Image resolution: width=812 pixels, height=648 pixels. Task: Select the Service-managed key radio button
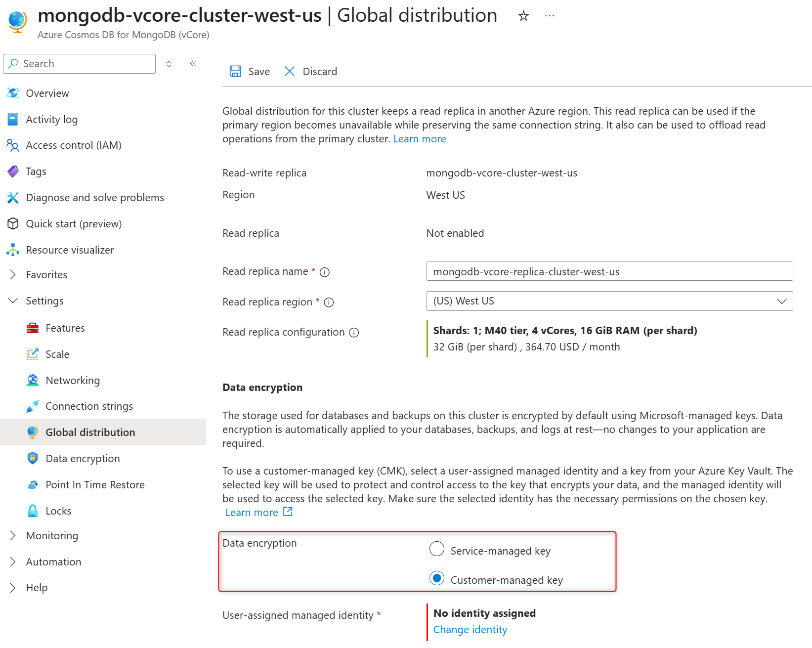pyautogui.click(x=437, y=549)
